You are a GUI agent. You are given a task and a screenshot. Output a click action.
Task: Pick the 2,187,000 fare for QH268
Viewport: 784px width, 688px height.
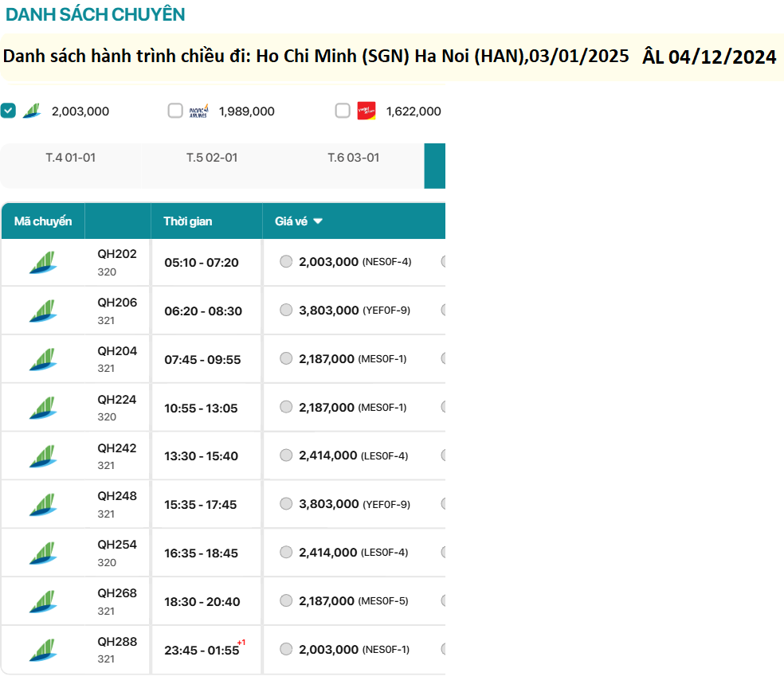click(286, 601)
